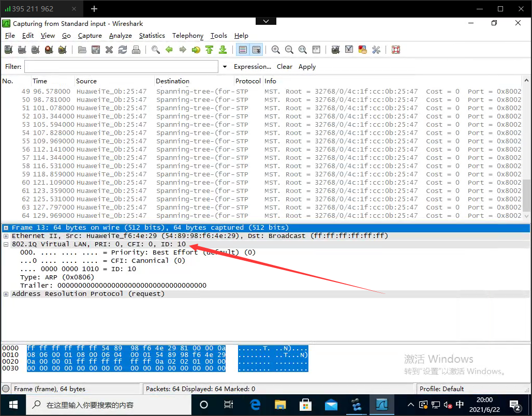The width and height of the screenshot is (532, 416).
Task: Click in the display Filter input field
Action: pos(121,67)
